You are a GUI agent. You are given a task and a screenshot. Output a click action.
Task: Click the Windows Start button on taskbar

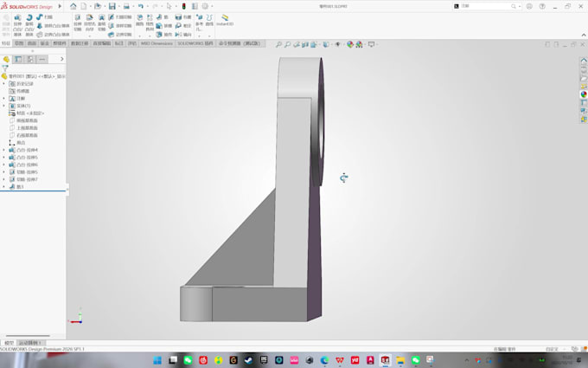click(x=157, y=360)
